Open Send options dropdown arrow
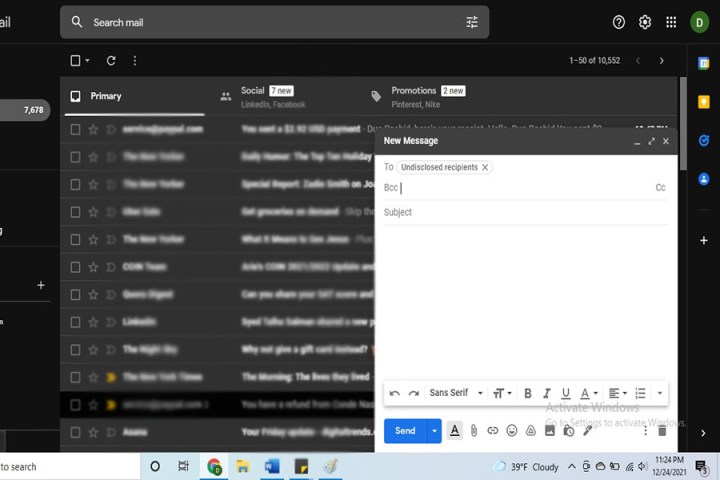 pos(434,431)
